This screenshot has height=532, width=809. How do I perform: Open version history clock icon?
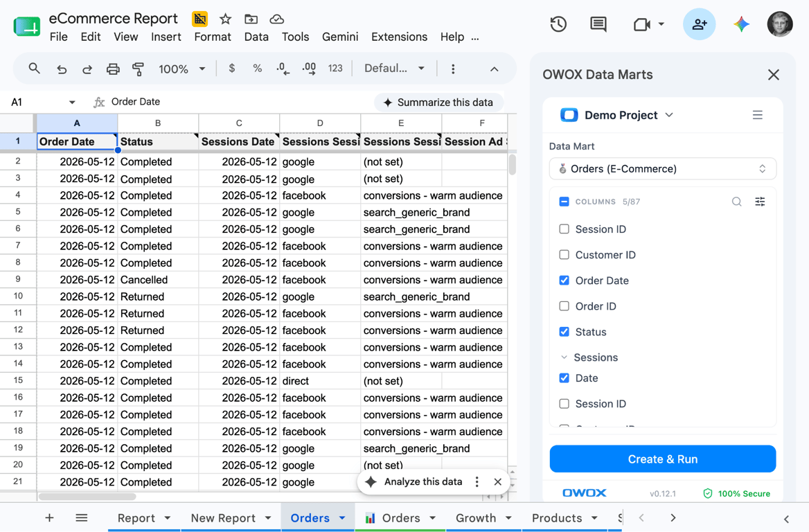click(558, 24)
